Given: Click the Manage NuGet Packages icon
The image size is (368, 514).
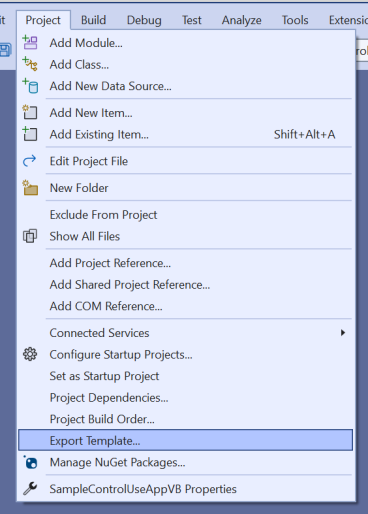Looking at the screenshot, I should pos(30,462).
